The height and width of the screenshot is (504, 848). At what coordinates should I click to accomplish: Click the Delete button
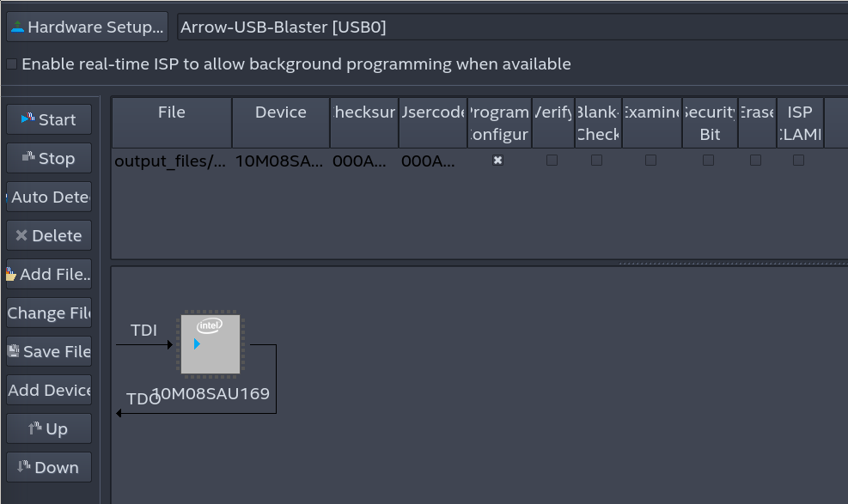click(49, 235)
